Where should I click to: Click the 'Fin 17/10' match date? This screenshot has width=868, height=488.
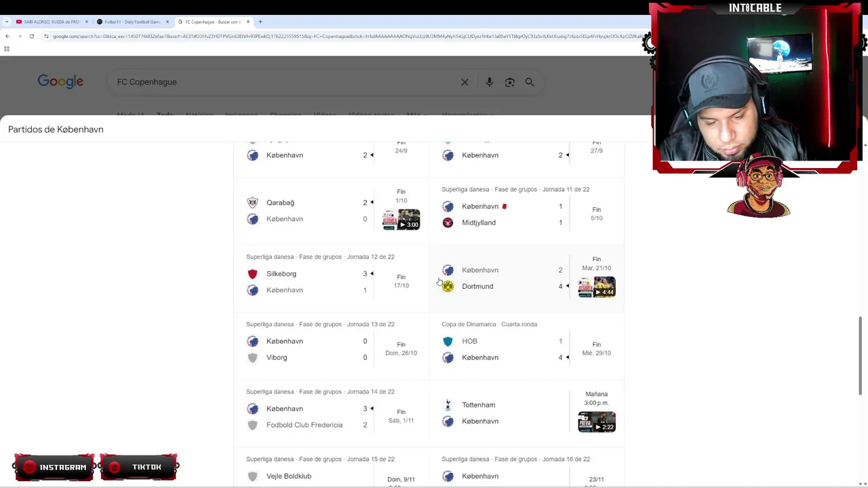coord(401,281)
